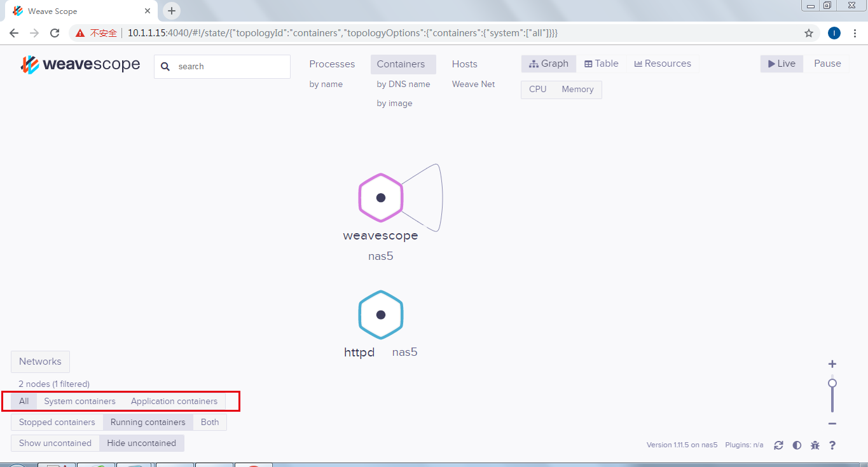Go back using the browser back arrow
This screenshot has height=467, width=868.
click(14, 33)
